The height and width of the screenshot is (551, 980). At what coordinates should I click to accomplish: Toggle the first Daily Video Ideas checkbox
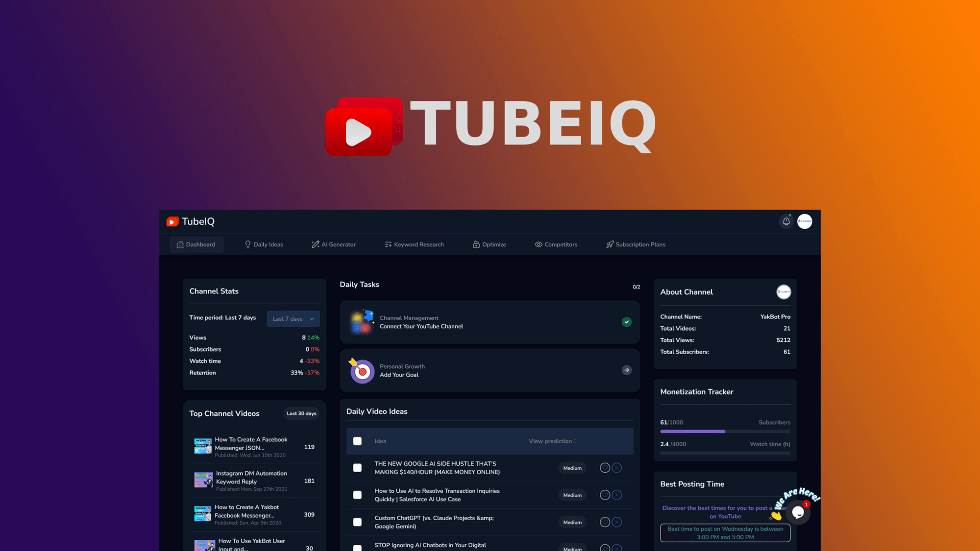357,468
